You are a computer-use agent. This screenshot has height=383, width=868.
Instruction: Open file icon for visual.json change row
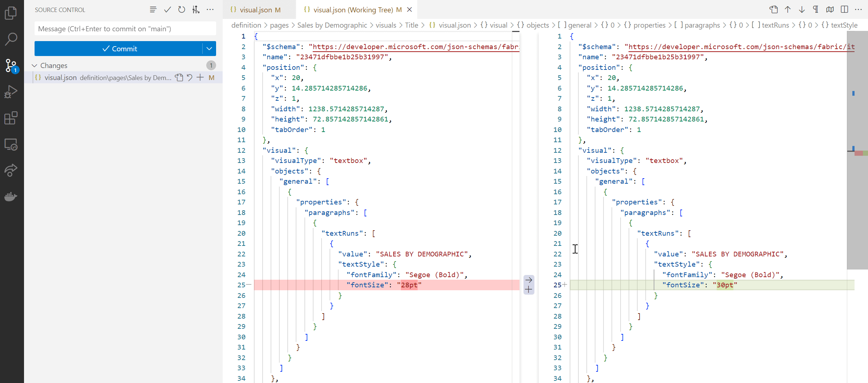click(x=179, y=77)
